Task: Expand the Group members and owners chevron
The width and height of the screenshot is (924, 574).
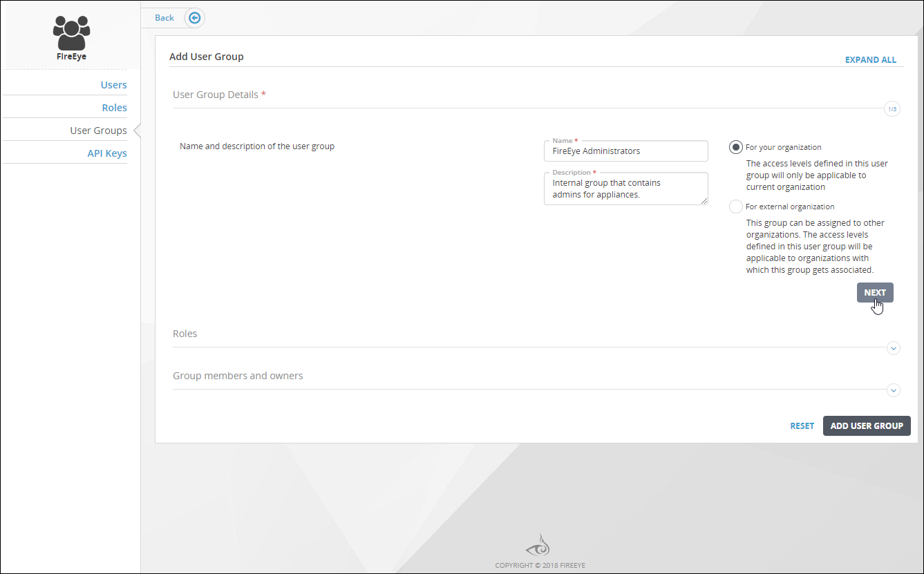Action: pos(894,390)
